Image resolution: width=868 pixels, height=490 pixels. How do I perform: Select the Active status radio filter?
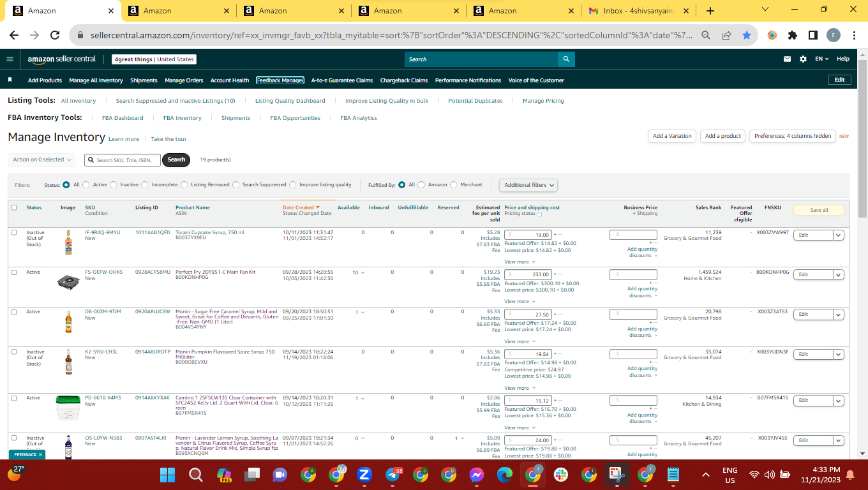(x=86, y=185)
